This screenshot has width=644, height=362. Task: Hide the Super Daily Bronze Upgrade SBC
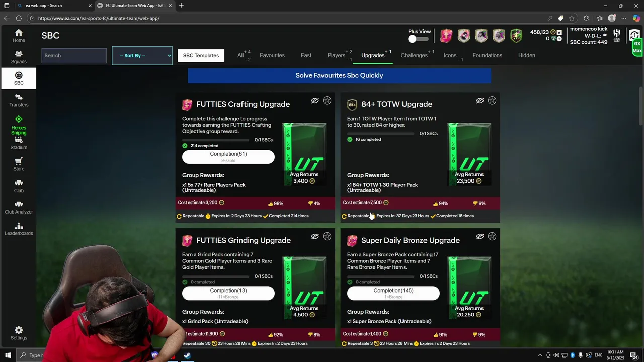[480, 236]
